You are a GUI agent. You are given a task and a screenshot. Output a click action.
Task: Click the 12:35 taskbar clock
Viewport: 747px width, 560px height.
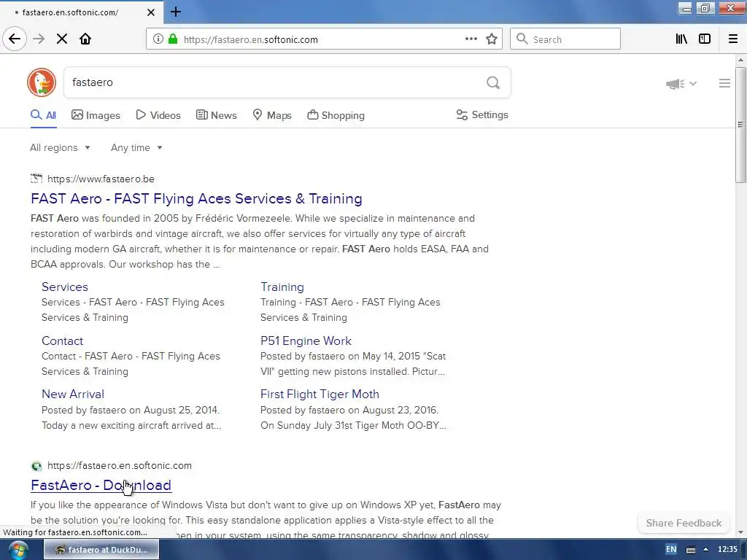click(727, 550)
